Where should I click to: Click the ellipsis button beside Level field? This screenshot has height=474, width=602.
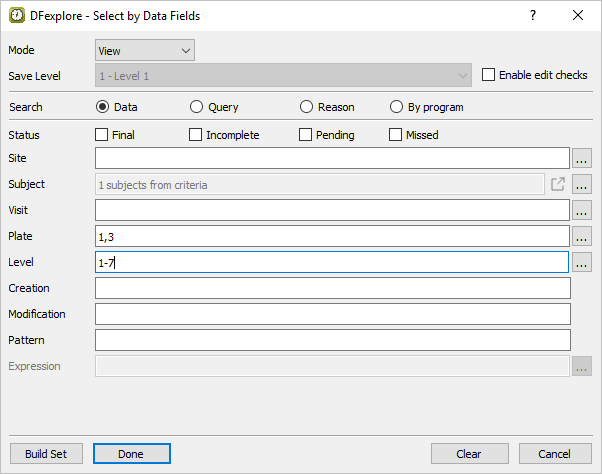pos(582,262)
